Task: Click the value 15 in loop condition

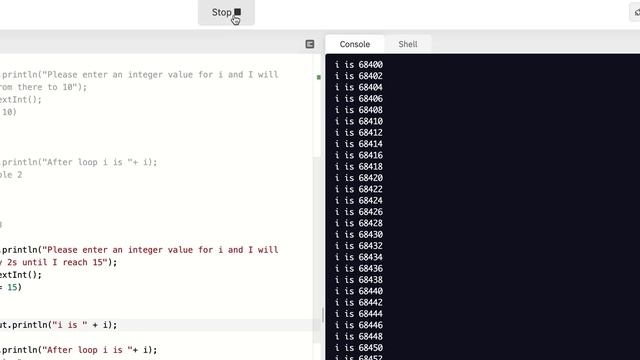Action: click(12, 287)
